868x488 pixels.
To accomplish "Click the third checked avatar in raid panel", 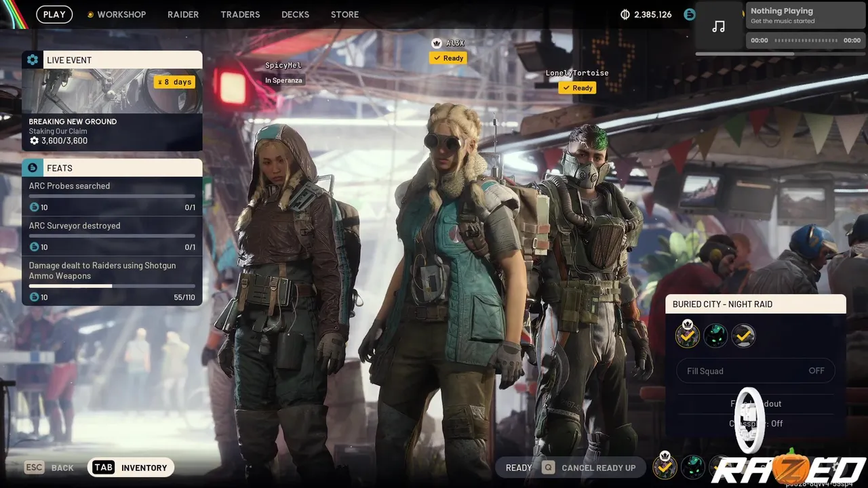I will point(744,335).
